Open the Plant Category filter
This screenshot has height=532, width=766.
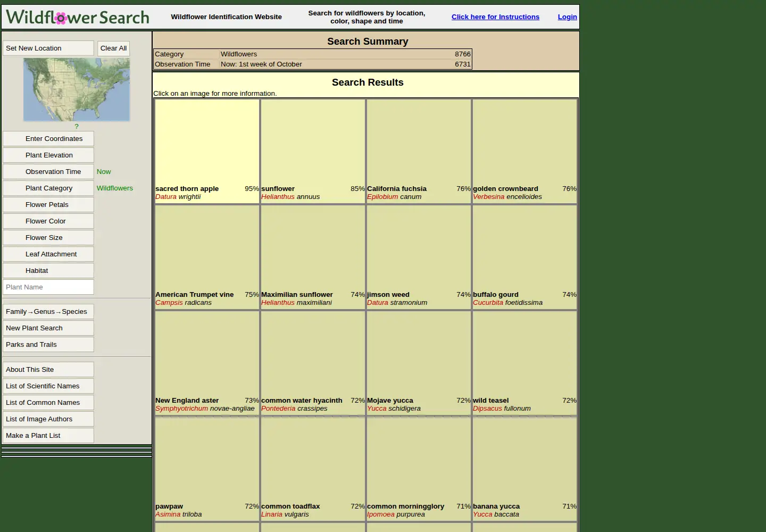click(48, 188)
